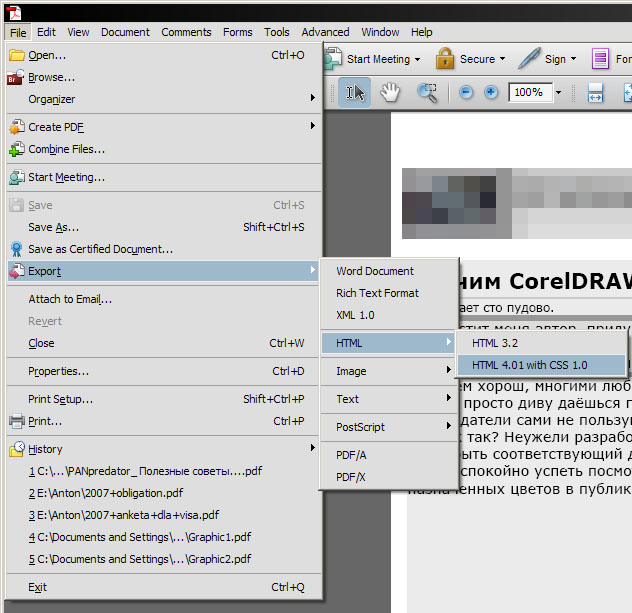Expand the Text export submenu
This screenshot has height=613, width=632.
[448, 398]
